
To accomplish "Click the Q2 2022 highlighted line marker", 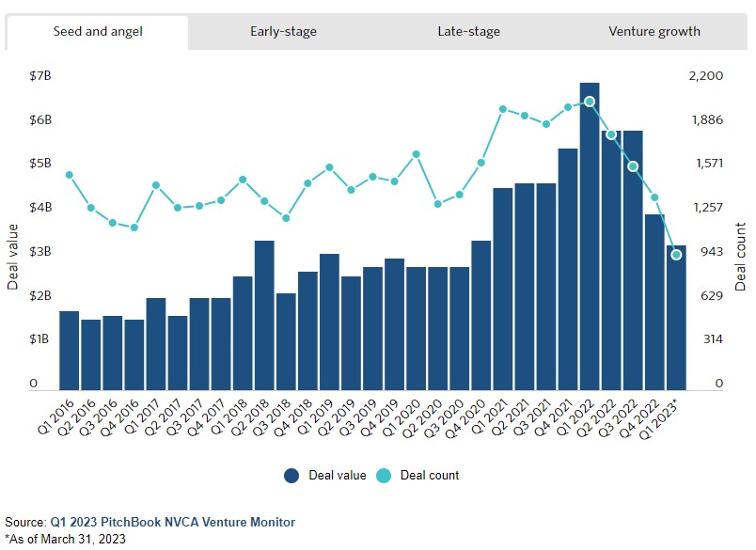I will (611, 135).
